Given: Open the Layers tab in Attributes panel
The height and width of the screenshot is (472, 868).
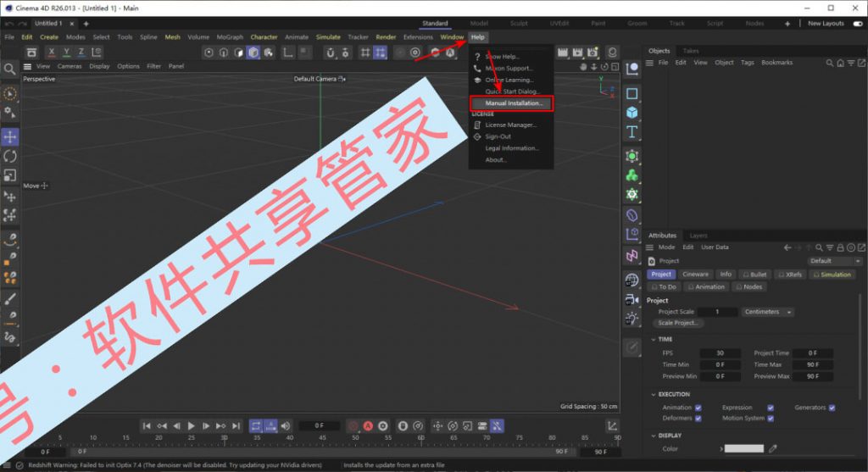Looking at the screenshot, I should pos(698,236).
